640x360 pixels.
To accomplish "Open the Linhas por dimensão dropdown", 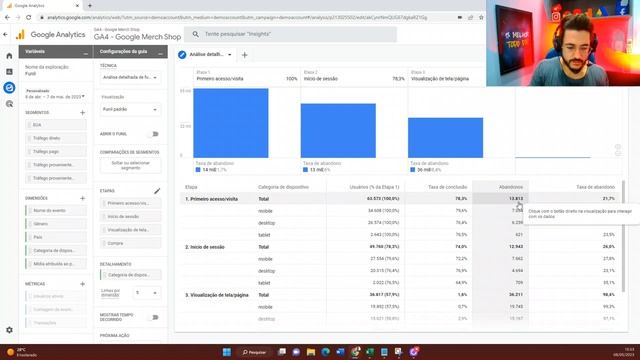I will [147, 293].
